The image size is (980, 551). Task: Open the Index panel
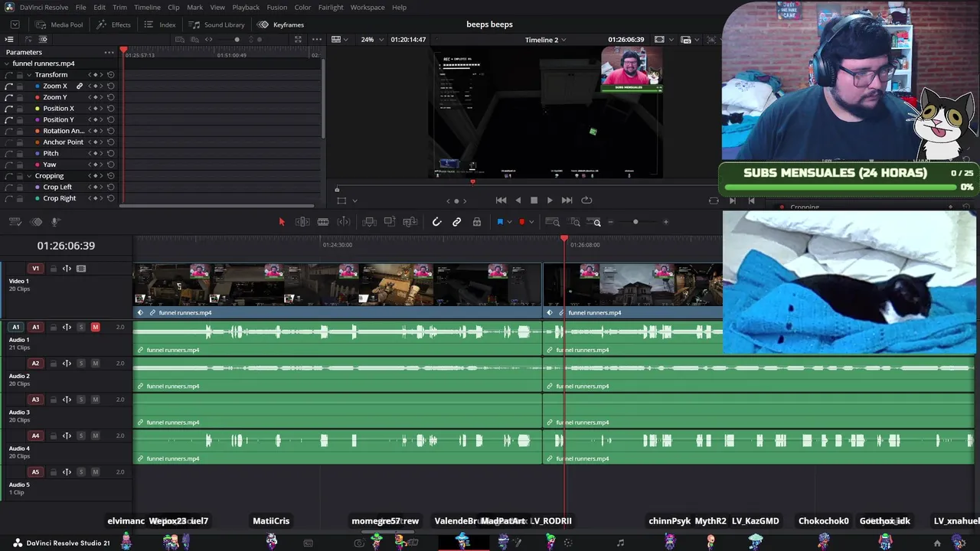(160, 24)
